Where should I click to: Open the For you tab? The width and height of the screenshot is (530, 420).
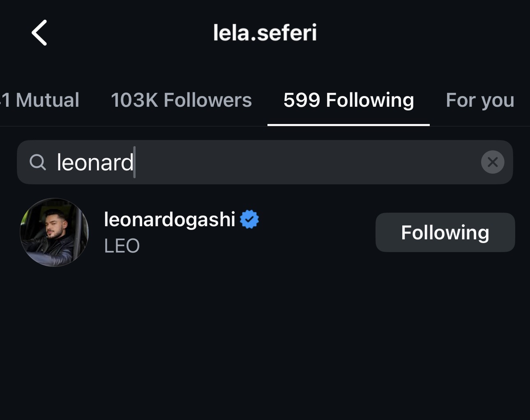[479, 100]
